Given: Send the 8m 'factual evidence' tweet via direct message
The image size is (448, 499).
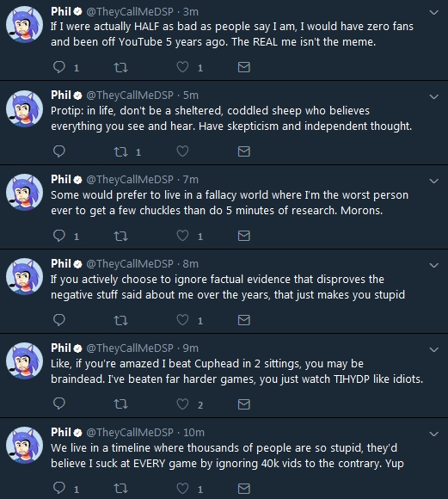Looking at the screenshot, I should [244, 320].
